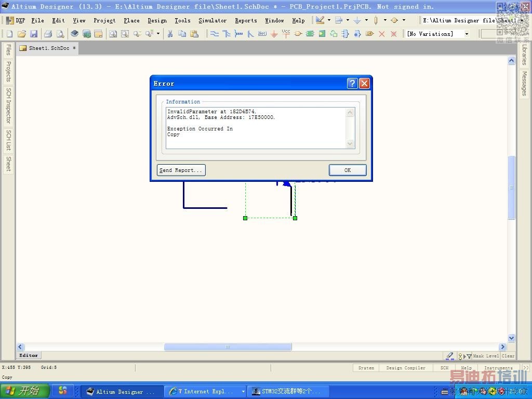This screenshot has width=532, height=399.
Task: Click the Windows Start button
Action: (24, 391)
